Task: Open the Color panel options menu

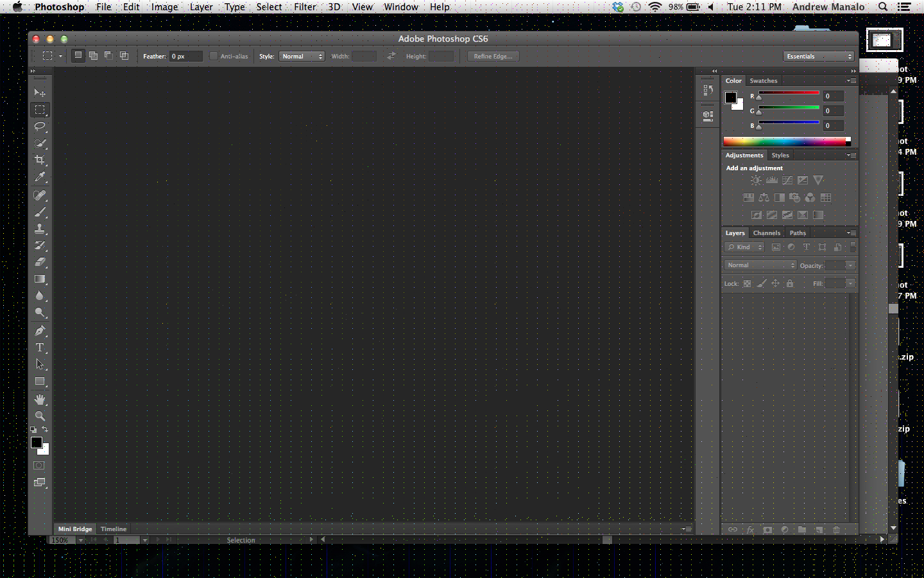Action: [851, 81]
